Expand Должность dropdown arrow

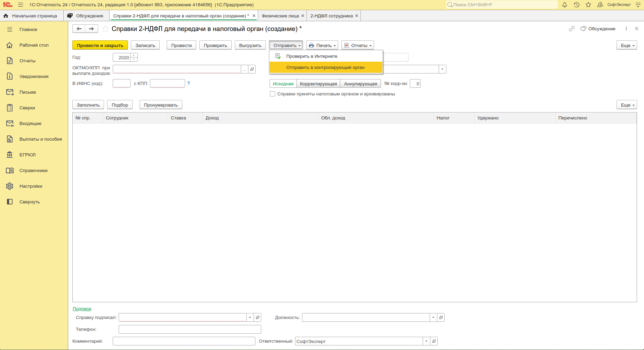(x=433, y=318)
